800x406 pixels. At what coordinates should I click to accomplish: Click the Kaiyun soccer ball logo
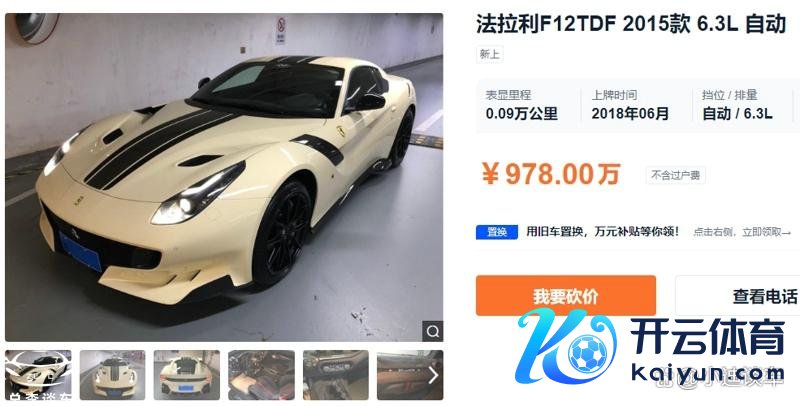[x=588, y=353]
